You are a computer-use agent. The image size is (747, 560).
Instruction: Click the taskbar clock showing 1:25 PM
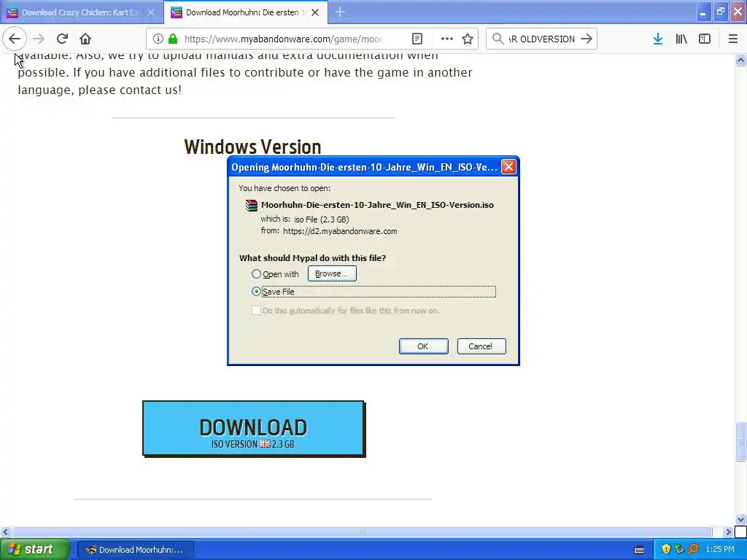click(x=720, y=549)
